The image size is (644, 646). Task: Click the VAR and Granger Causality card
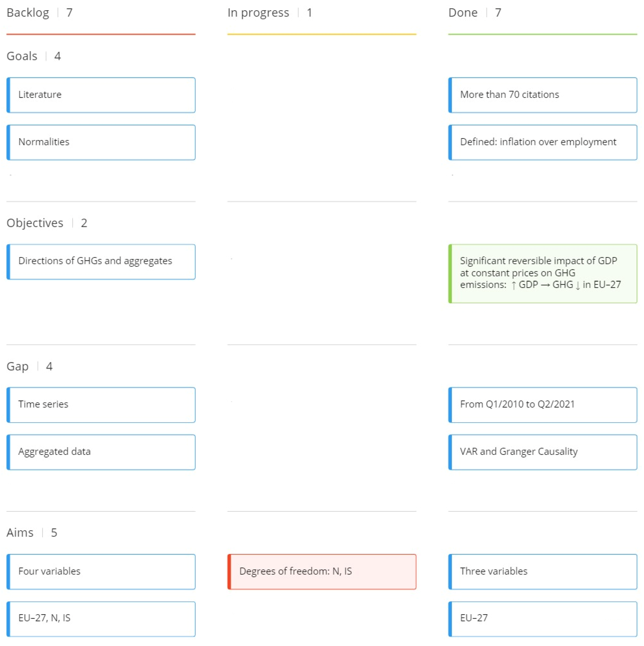click(x=542, y=452)
